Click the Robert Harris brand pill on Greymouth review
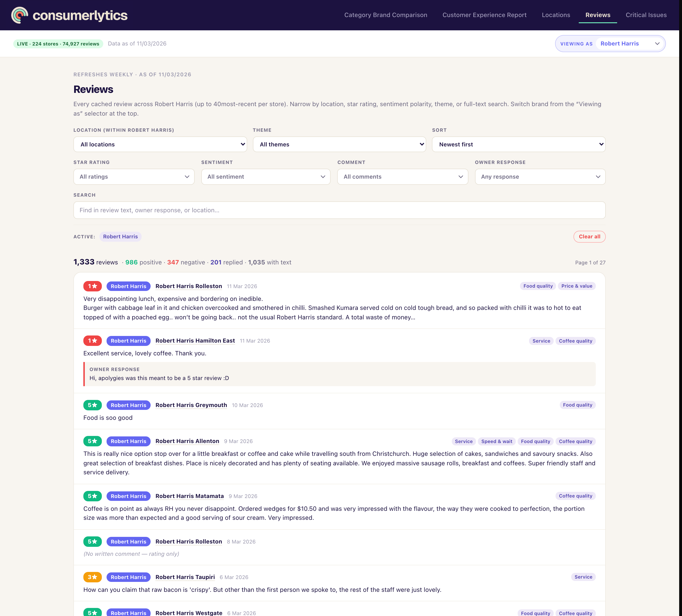 pos(129,405)
